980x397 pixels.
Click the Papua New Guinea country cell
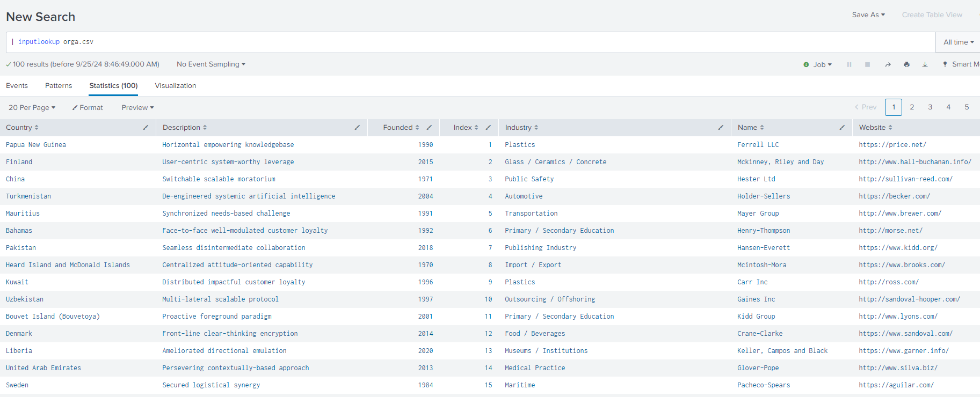point(36,145)
